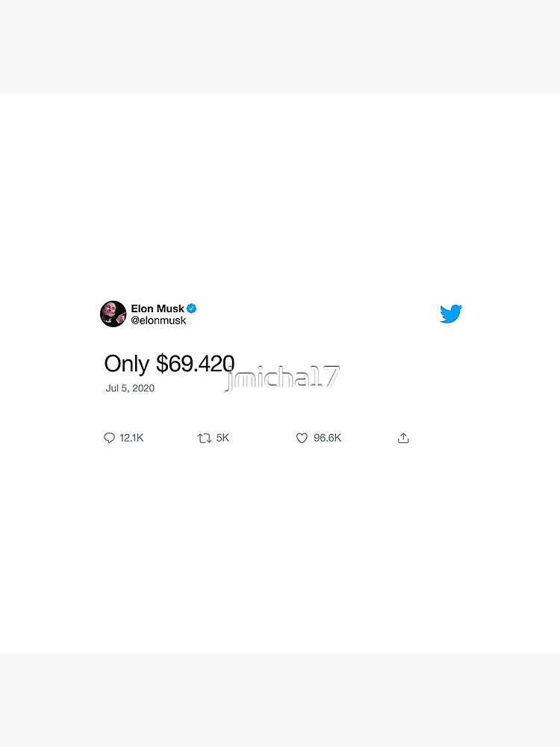Click the $69.420 amount text
Screen dimensions: 560x747
tap(195, 364)
